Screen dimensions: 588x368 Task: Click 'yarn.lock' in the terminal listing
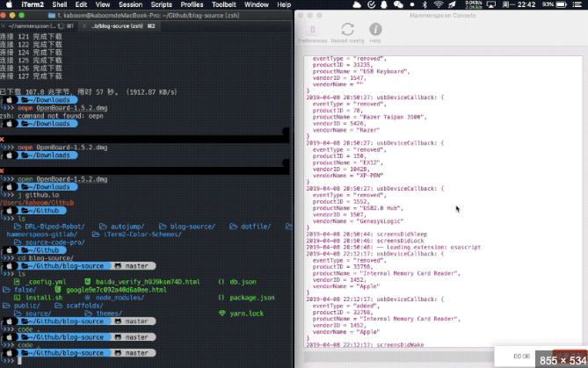pos(246,314)
